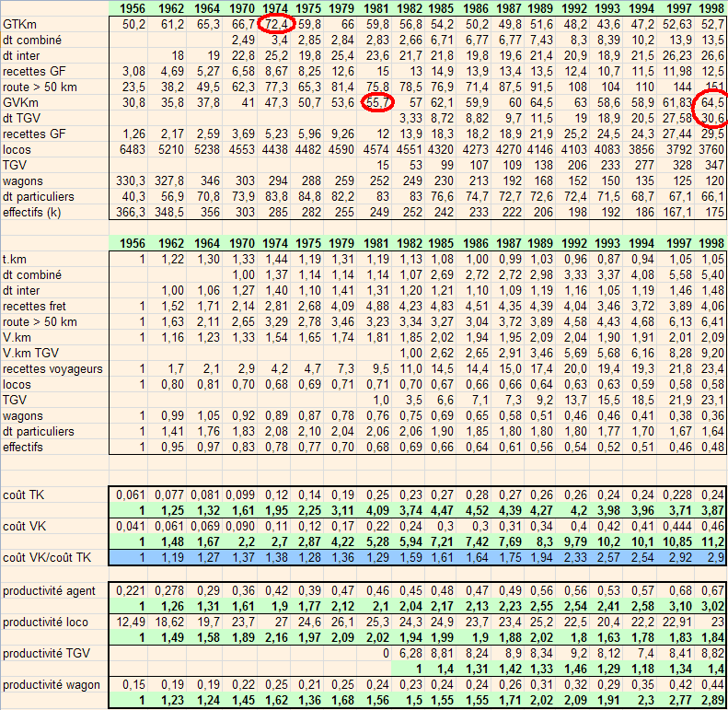Click coût VK/coût TK ratio 1,19 for 1962

(173, 557)
